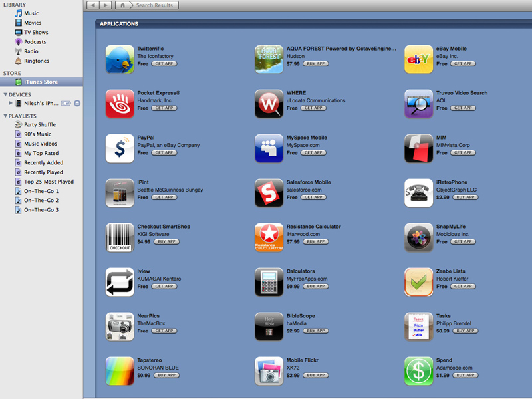Collapse the PLAYLISTS section
This screenshot has width=532, height=399.
click(5, 116)
